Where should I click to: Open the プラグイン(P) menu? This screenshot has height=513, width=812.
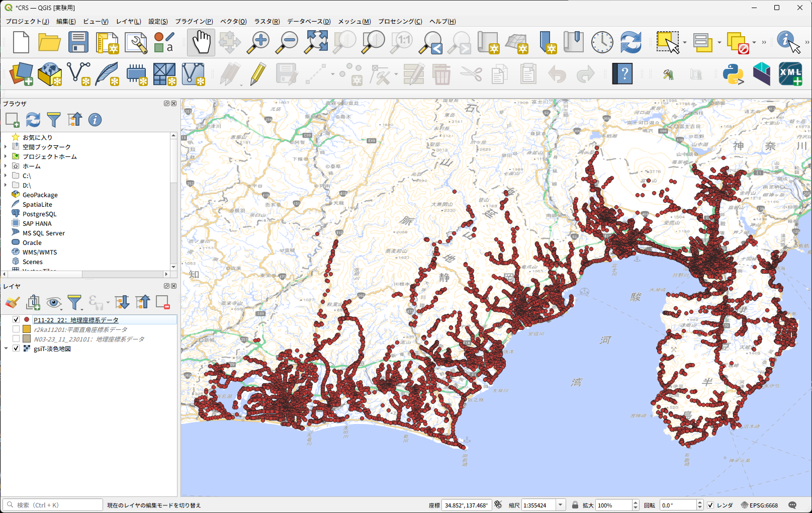tap(194, 21)
